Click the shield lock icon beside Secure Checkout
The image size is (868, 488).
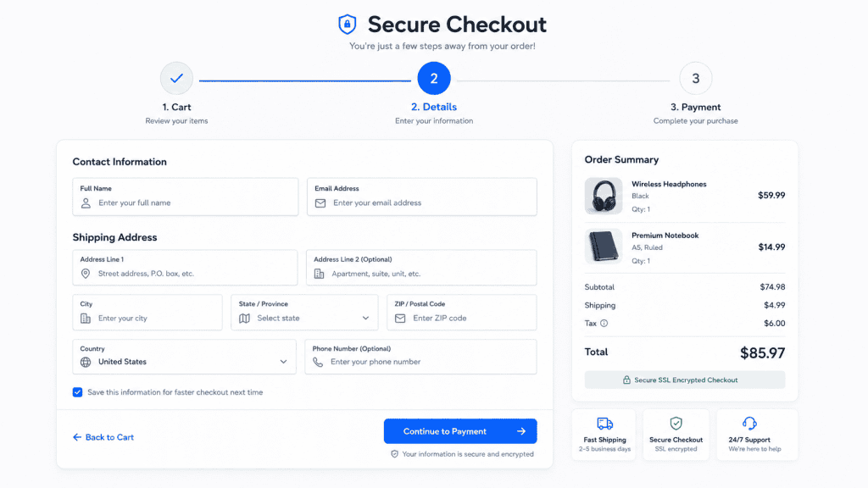coord(347,25)
